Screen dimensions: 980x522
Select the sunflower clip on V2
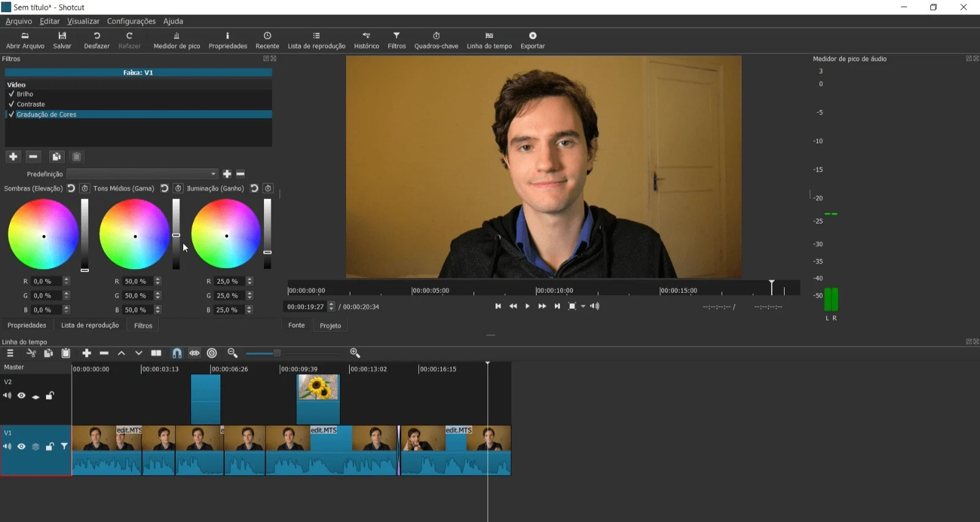(x=318, y=399)
